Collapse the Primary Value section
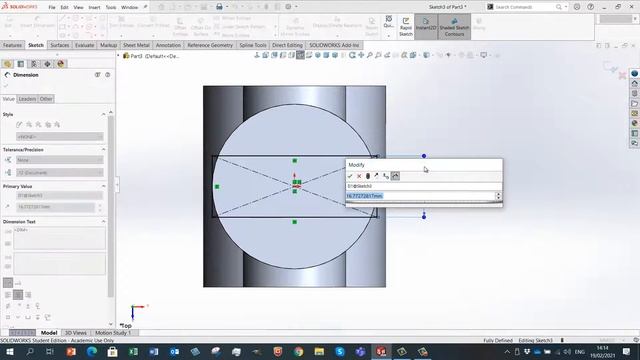This screenshot has width=640, height=360. tap(103, 186)
